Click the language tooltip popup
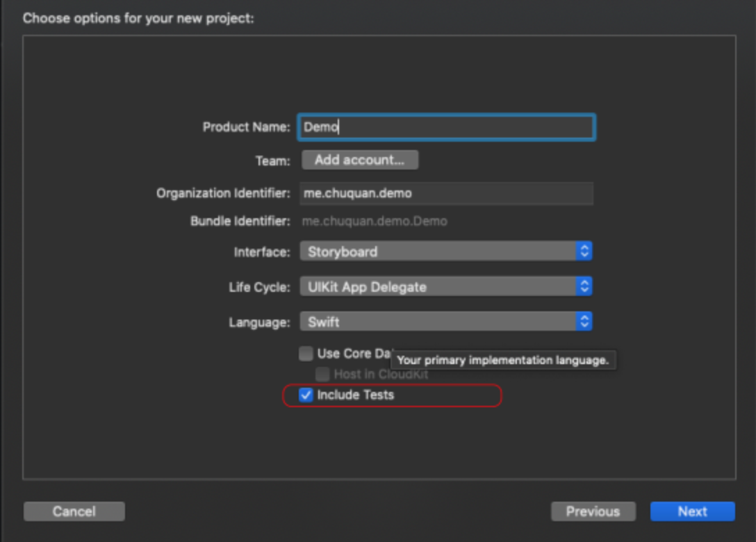Image resolution: width=756 pixels, height=542 pixels. pyautogui.click(x=503, y=361)
